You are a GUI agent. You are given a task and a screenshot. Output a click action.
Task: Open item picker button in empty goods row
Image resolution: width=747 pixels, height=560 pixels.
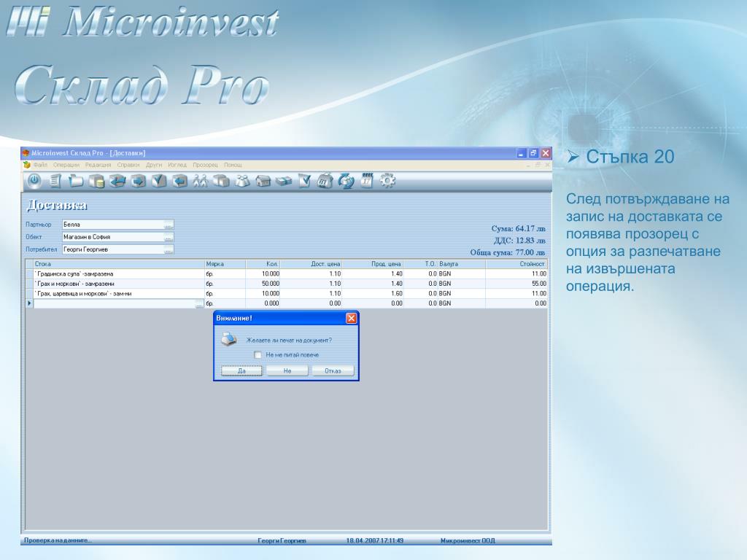[x=199, y=303]
